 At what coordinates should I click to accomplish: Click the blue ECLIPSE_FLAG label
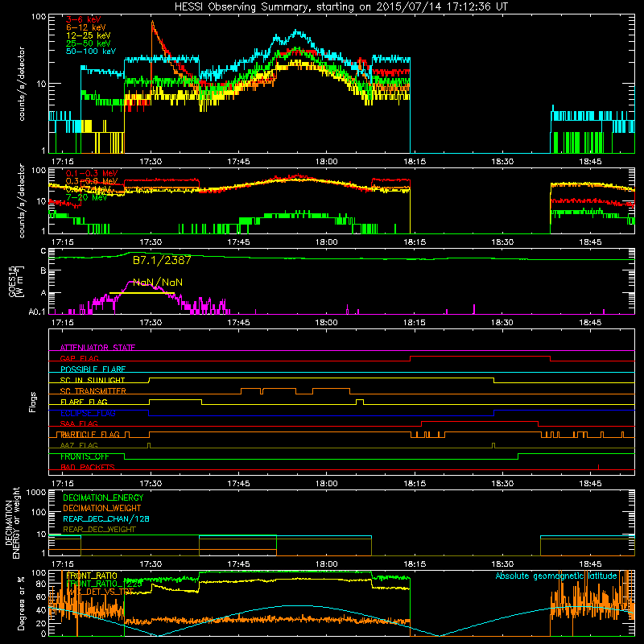click(x=88, y=413)
